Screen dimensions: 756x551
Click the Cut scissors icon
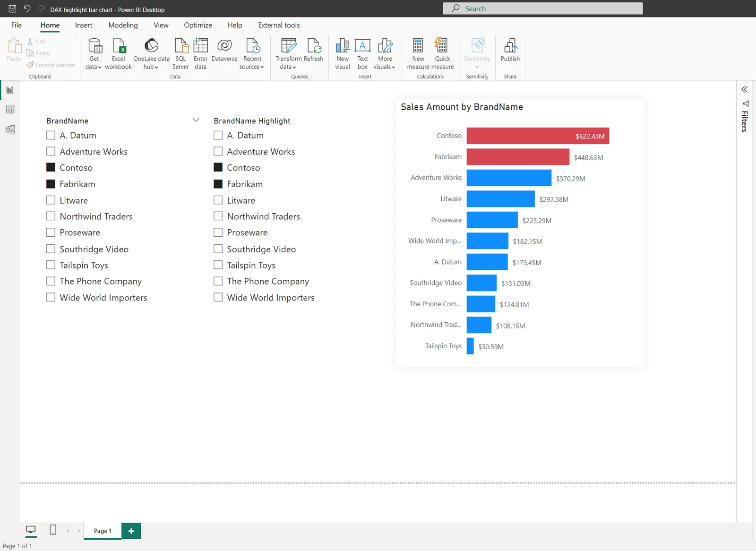[x=30, y=42]
